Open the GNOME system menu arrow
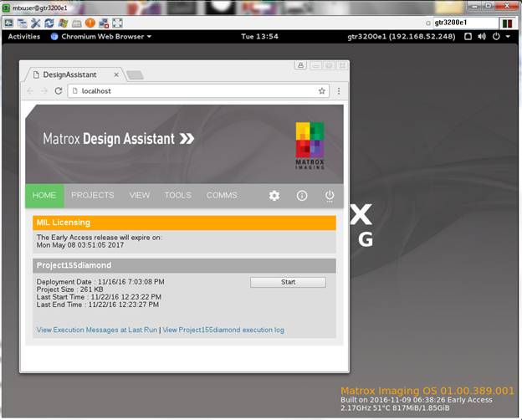 tap(508, 36)
